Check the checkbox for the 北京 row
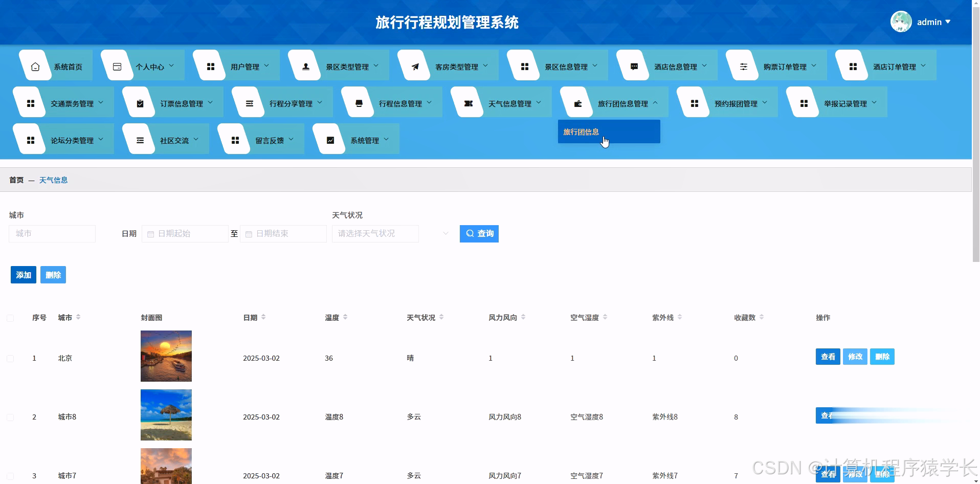This screenshot has width=980, height=484. tap(10, 358)
